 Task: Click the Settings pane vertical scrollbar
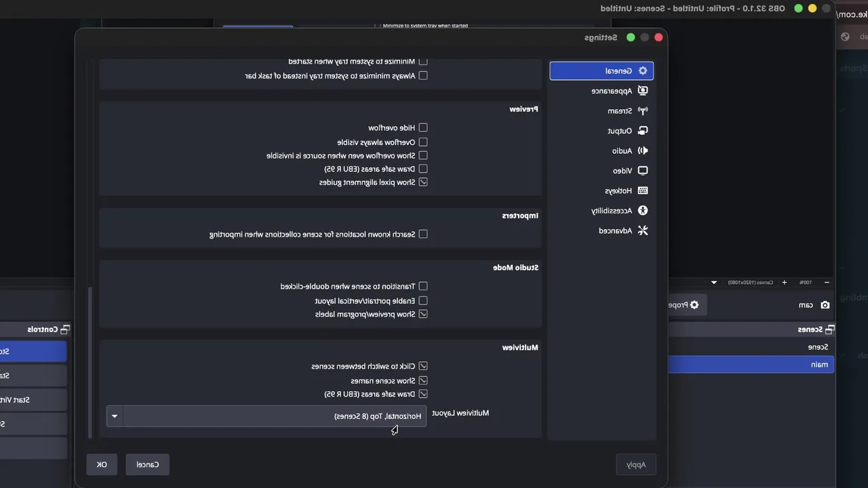tap(91, 362)
